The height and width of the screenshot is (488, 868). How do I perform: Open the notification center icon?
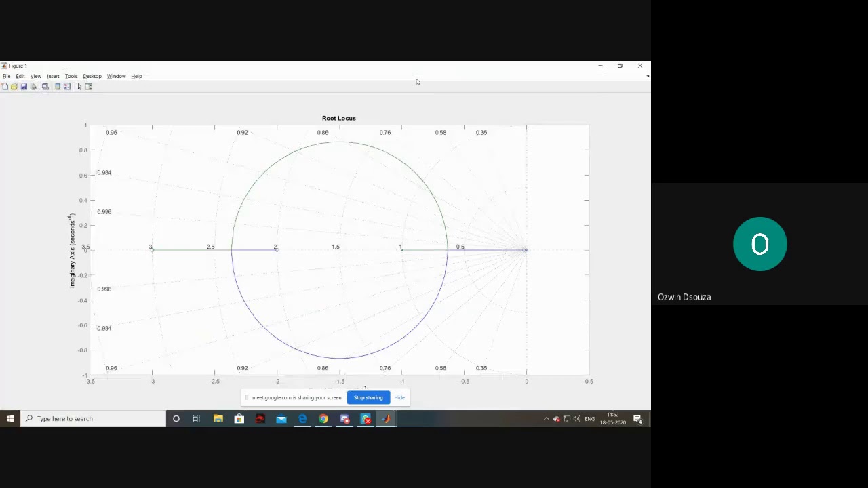click(x=638, y=419)
